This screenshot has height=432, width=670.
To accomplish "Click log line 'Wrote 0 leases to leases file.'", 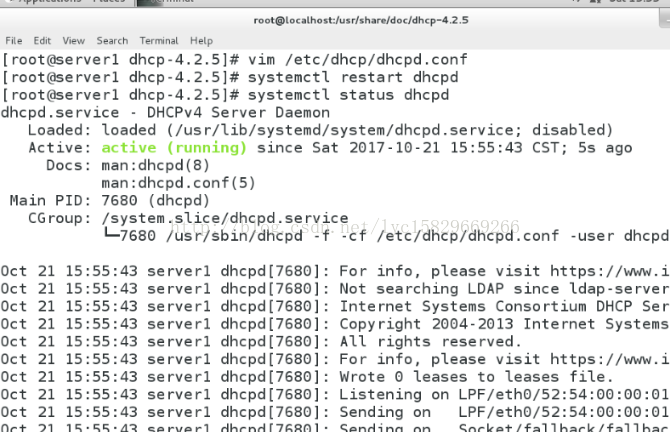I will coord(307,377).
